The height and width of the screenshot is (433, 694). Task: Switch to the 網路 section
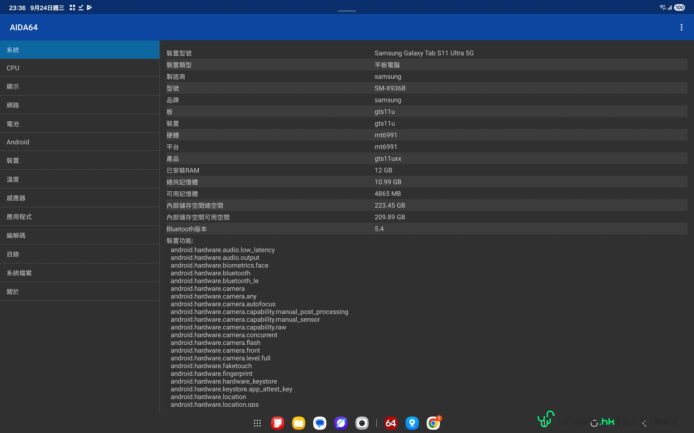click(x=80, y=105)
